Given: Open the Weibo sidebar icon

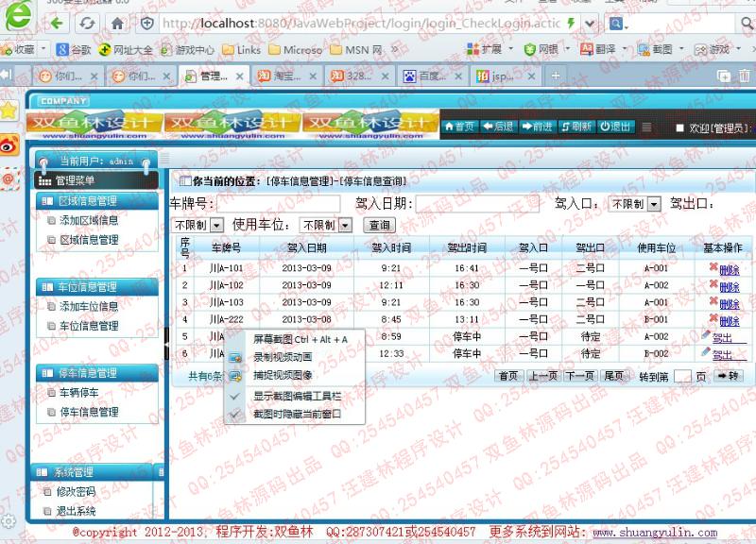Looking at the screenshot, I should coord(9,145).
